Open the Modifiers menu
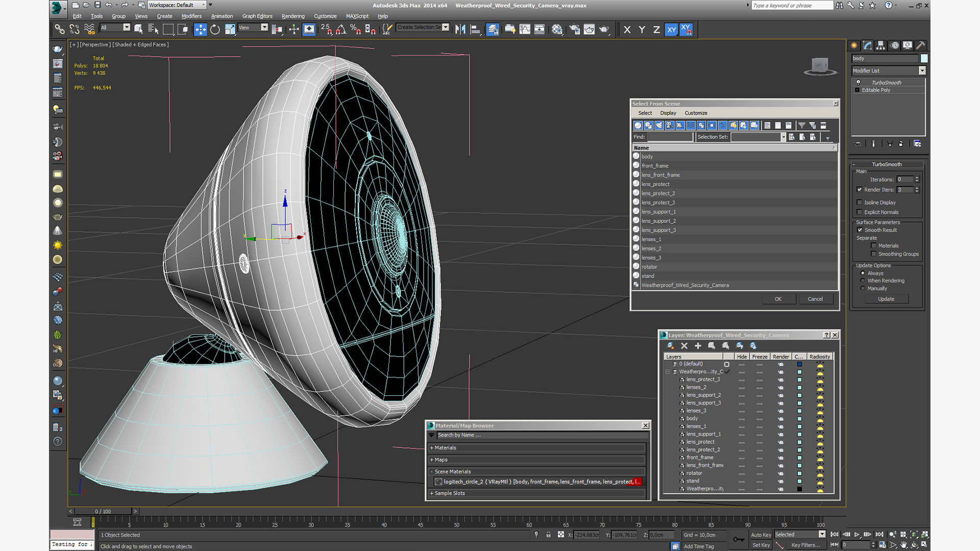Screen dimensions: 980x551 pos(191,16)
